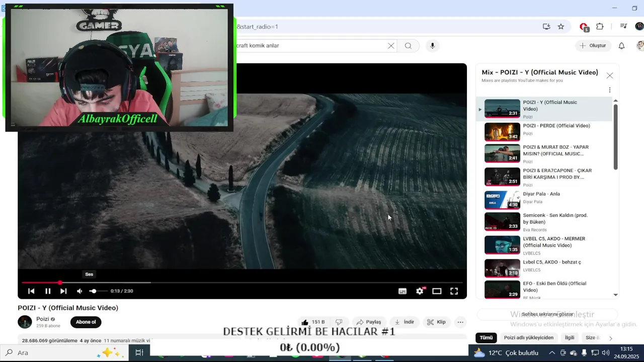Select the Tümü filter chip

click(486, 338)
